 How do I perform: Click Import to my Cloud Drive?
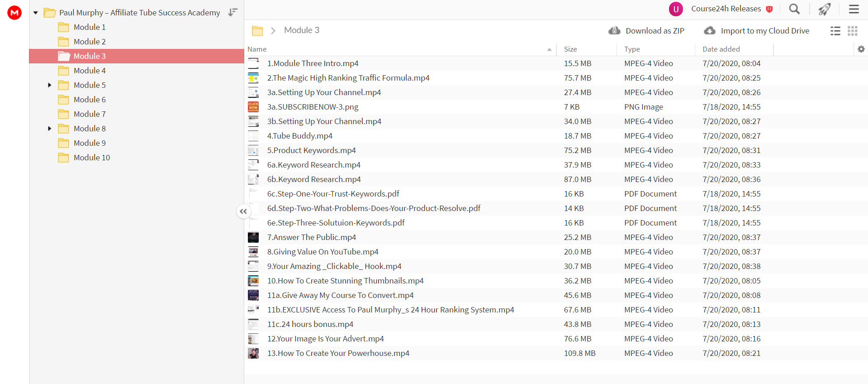pos(765,31)
